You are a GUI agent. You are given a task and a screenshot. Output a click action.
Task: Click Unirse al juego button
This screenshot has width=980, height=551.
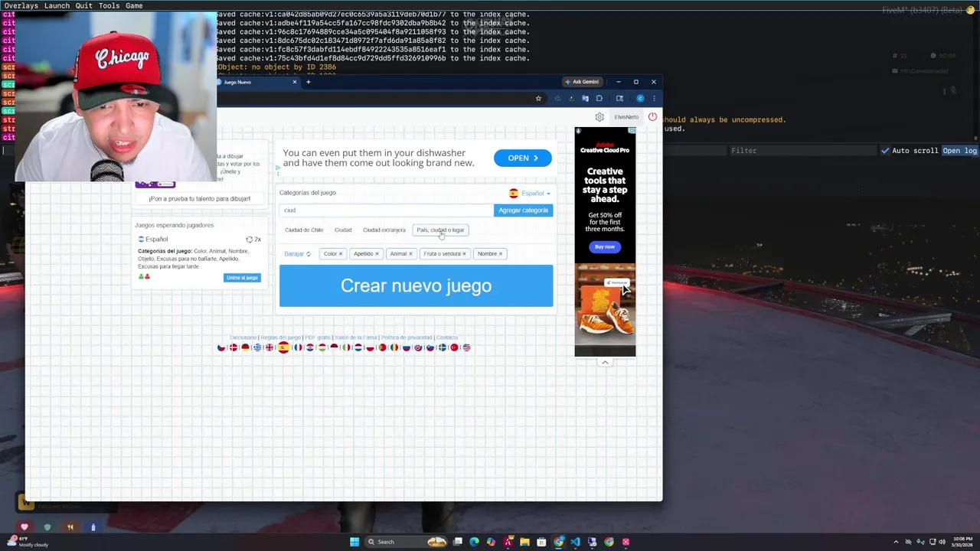point(242,277)
